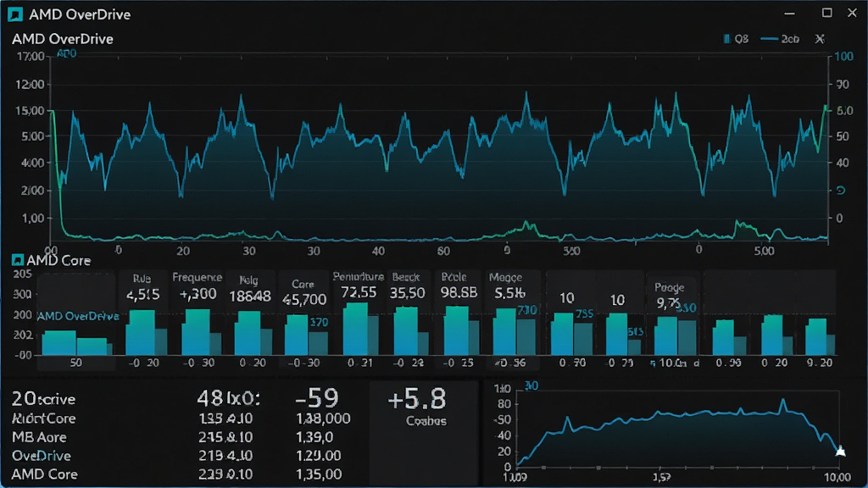The image size is (868, 488).
Task: Select the 98.8B card value
Action: [x=459, y=292]
